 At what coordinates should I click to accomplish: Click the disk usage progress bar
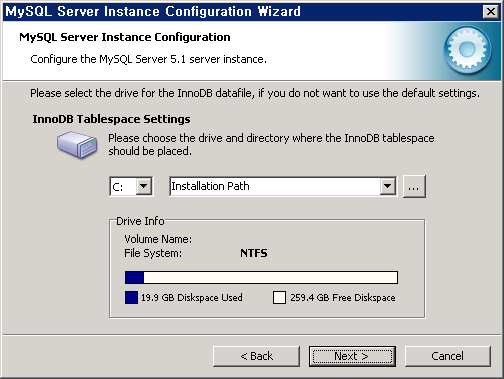click(x=261, y=277)
